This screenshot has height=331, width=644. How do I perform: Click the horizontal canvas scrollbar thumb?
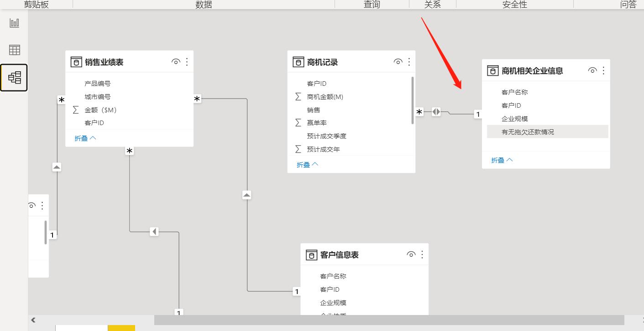388,320
